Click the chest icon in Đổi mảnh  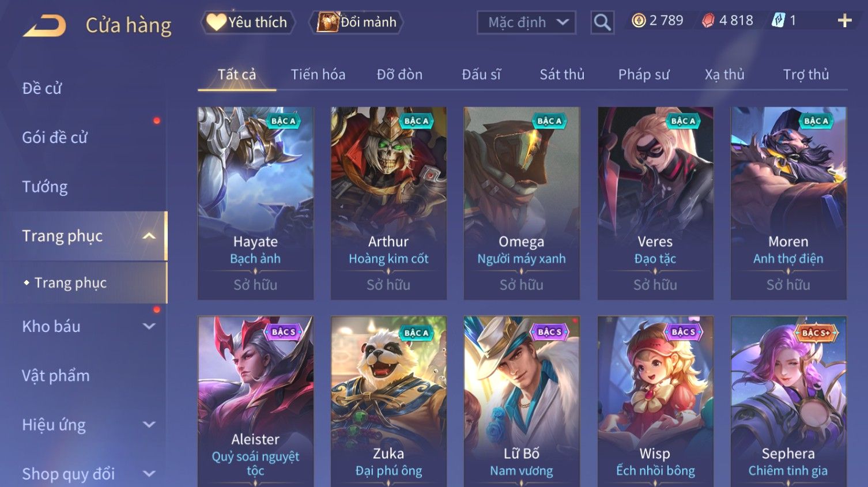coord(327,22)
